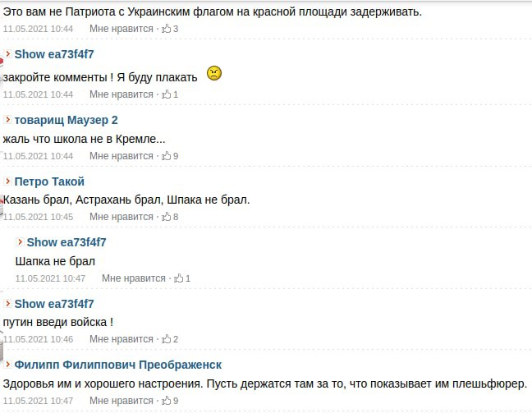Click thumbs-up icon under товарищ Маузер 2's comment
The image size is (532, 418).
pyautogui.click(x=167, y=155)
